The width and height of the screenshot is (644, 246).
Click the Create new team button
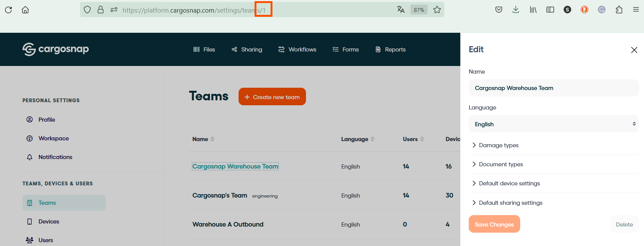click(272, 97)
